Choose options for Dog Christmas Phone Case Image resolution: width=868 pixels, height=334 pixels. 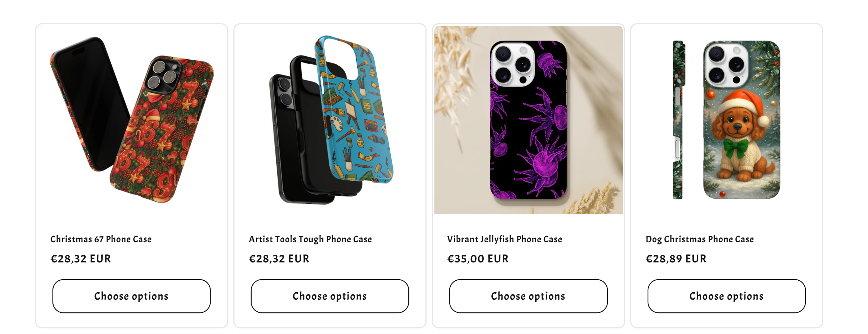[727, 296]
